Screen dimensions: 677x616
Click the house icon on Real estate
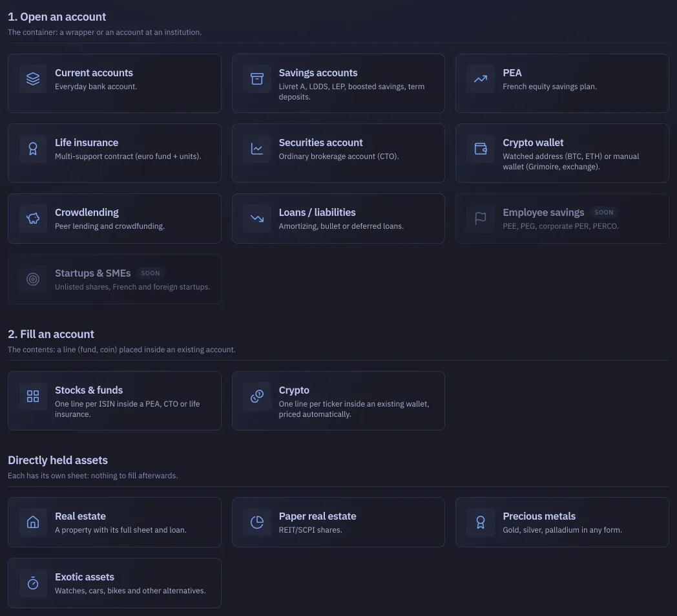click(x=33, y=522)
